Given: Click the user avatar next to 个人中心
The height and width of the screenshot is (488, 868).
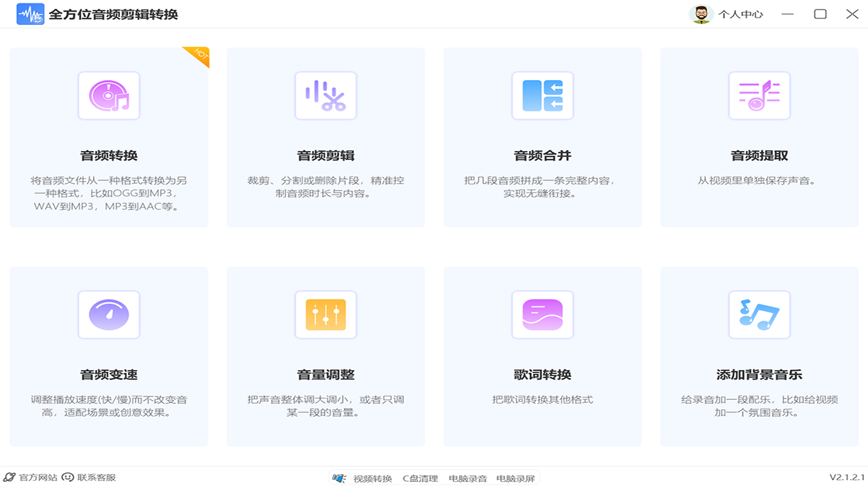Looking at the screenshot, I should (x=702, y=14).
